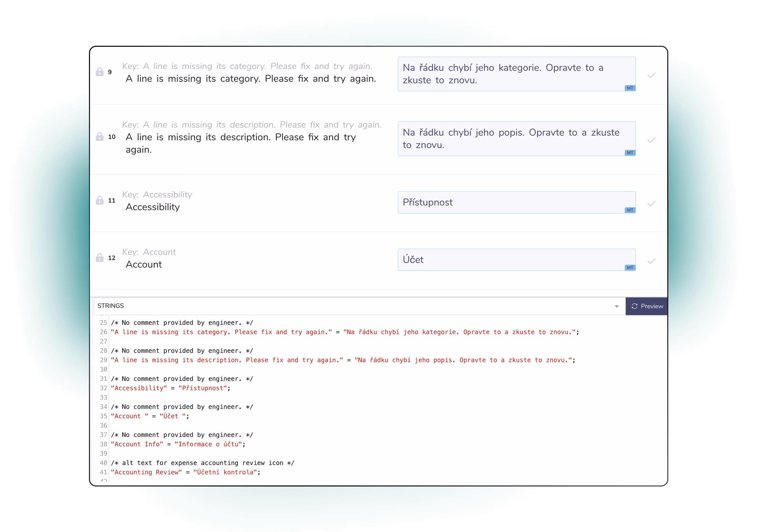This screenshot has height=532, width=757.
Task: Click the lock icon on segment 9
Action: [x=100, y=71]
